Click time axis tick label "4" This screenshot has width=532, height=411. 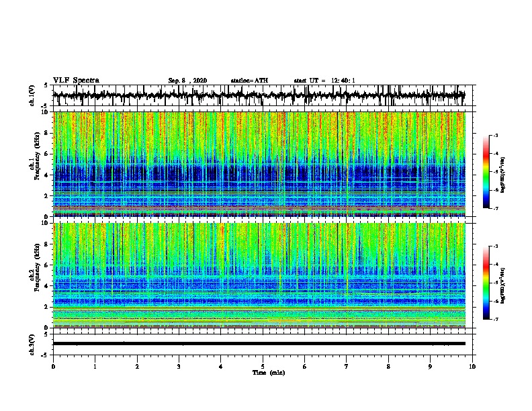[x=221, y=367]
